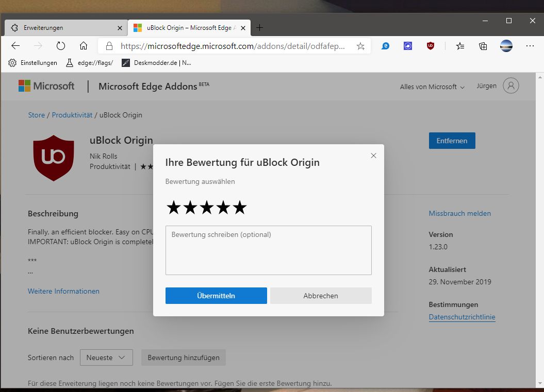This screenshot has width=544, height=392.
Task: Open the Deskmodder.de bookmark
Action: pos(156,63)
